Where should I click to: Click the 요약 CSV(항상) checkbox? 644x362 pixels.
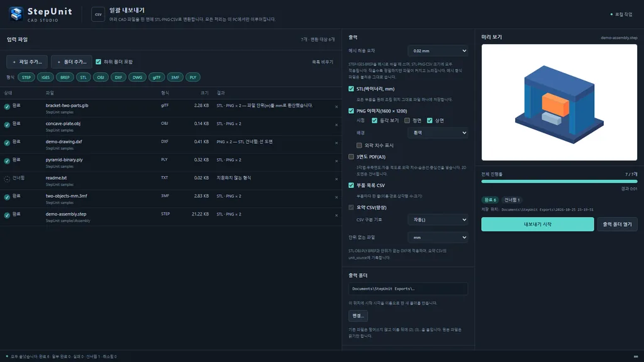point(351,207)
